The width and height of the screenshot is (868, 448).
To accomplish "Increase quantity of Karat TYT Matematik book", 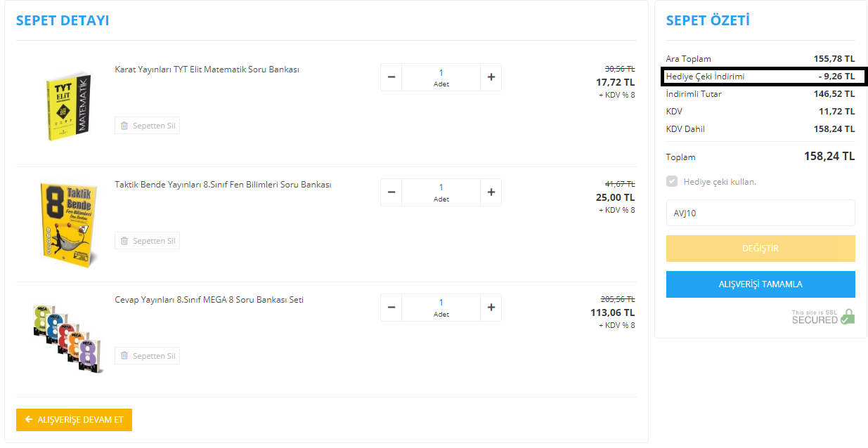I will (x=491, y=77).
